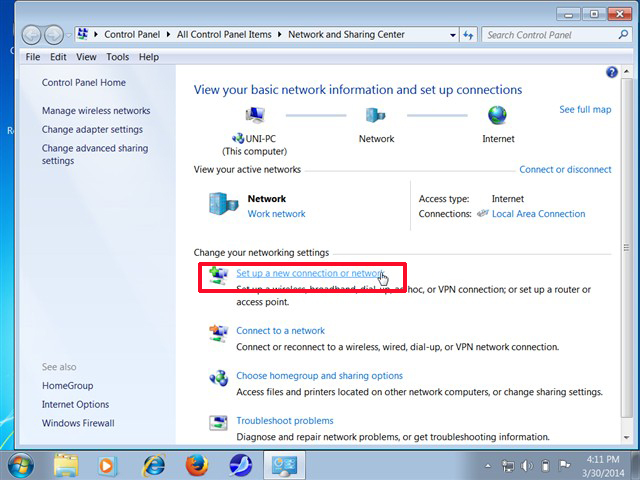640x480 pixels.
Task: Open the View menu
Action: click(x=86, y=57)
